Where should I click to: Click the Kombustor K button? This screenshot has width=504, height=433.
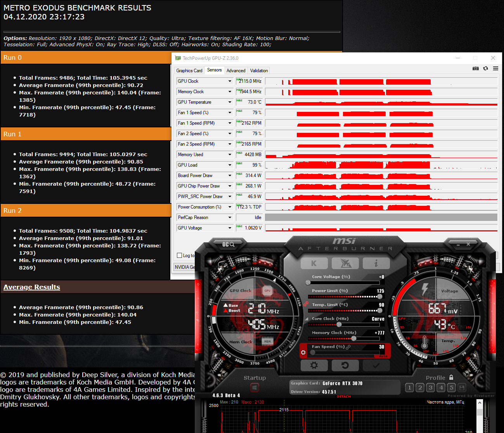pos(314,263)
